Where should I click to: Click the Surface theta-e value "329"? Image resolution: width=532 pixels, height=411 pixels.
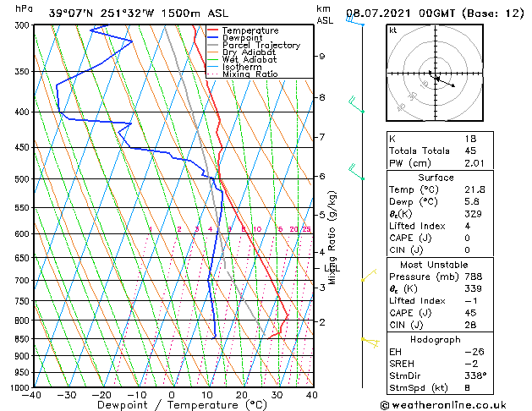pos(473,214)
